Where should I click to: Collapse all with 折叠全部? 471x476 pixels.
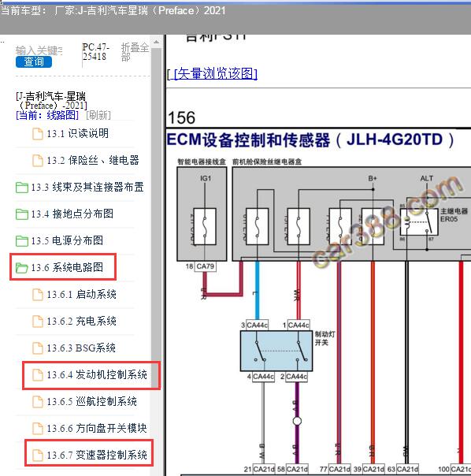pos(135,52)
